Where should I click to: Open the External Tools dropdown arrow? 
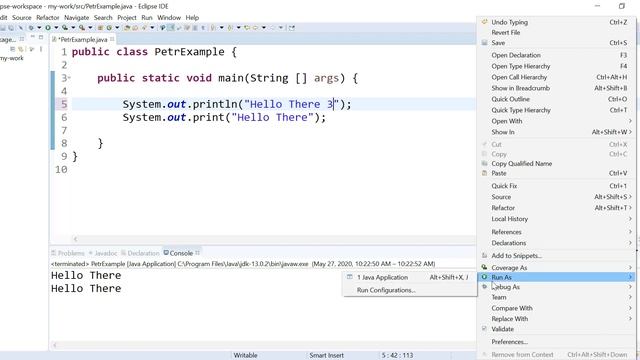[x=90, y=28]
